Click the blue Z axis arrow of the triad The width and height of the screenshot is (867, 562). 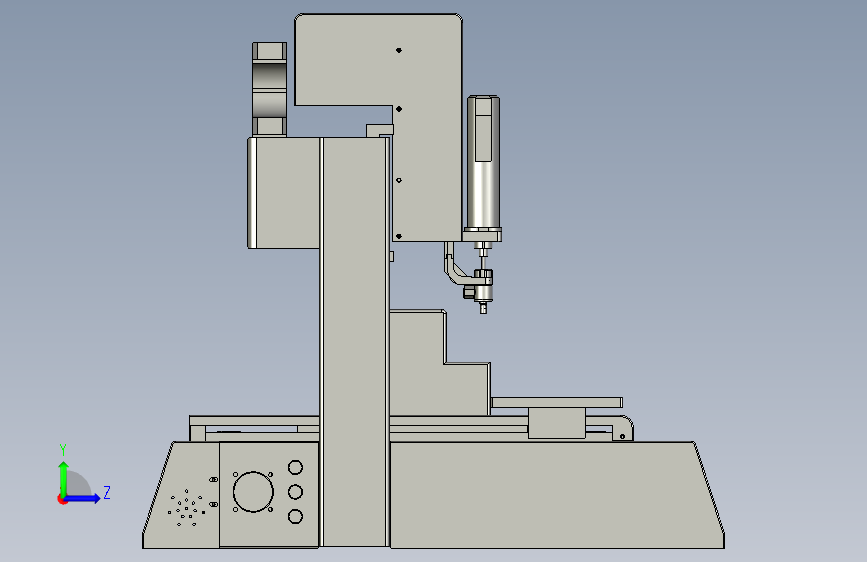tap(83, 498)
